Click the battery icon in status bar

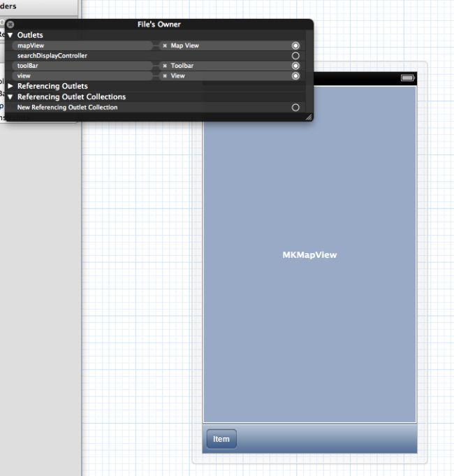point(408,78)
